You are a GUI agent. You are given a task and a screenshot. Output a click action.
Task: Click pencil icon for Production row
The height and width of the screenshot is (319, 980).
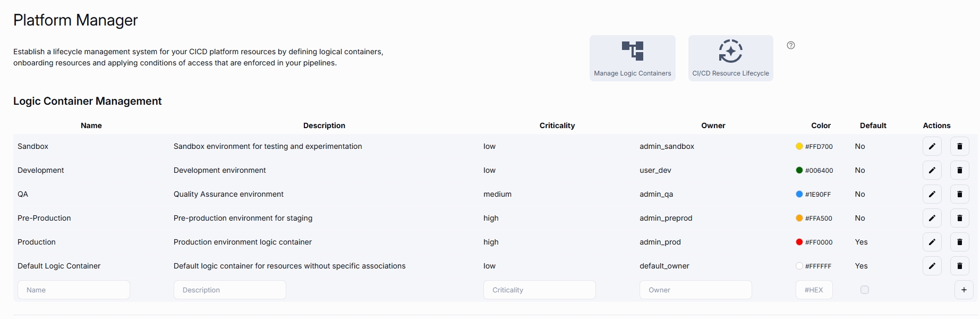(x=932, y=242)
